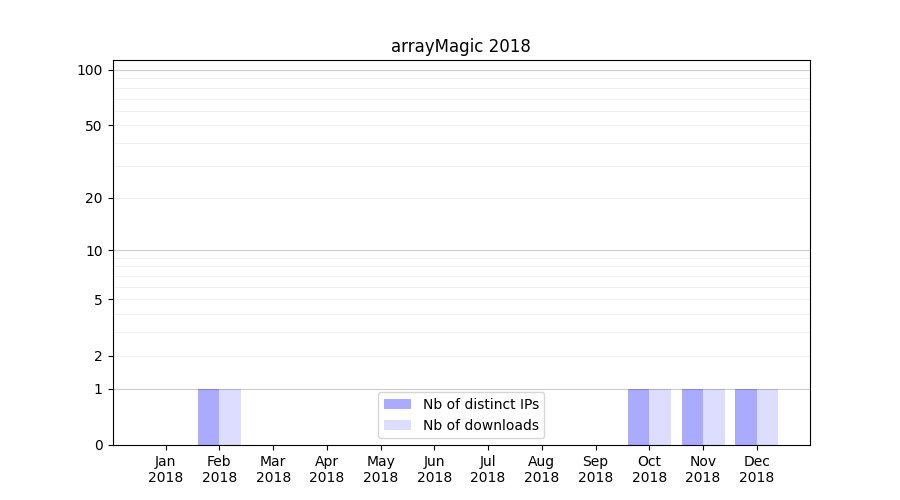Click the 10 y-axis tick label

[x=94, y=251]
